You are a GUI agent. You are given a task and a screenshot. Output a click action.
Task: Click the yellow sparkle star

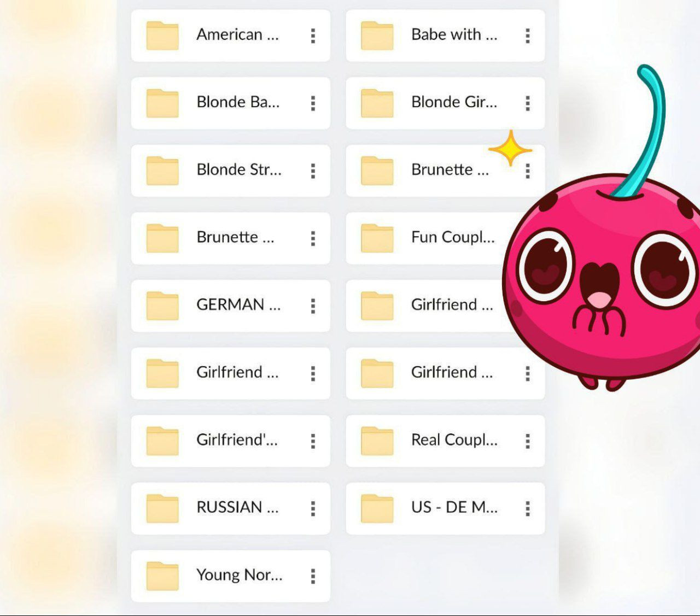click(510, 149)
